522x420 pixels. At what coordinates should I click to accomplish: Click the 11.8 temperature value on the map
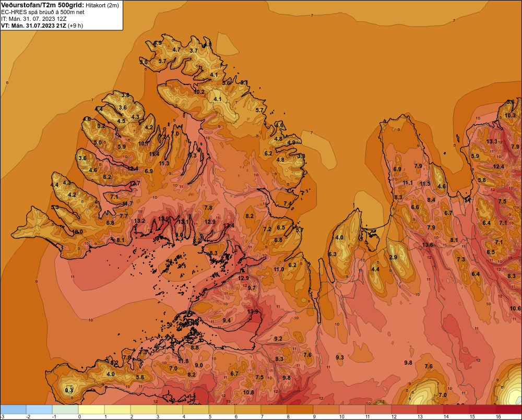[183, 361]
